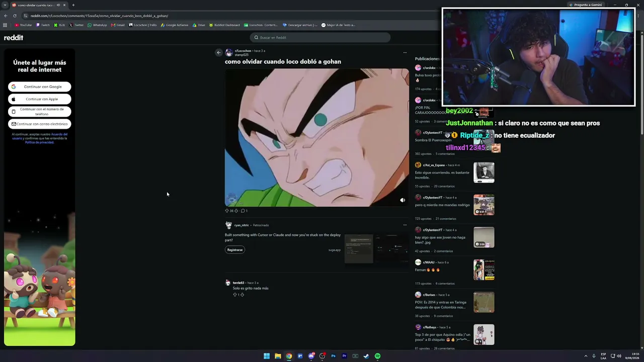Open the Twitter bookmark

point(76,25)
